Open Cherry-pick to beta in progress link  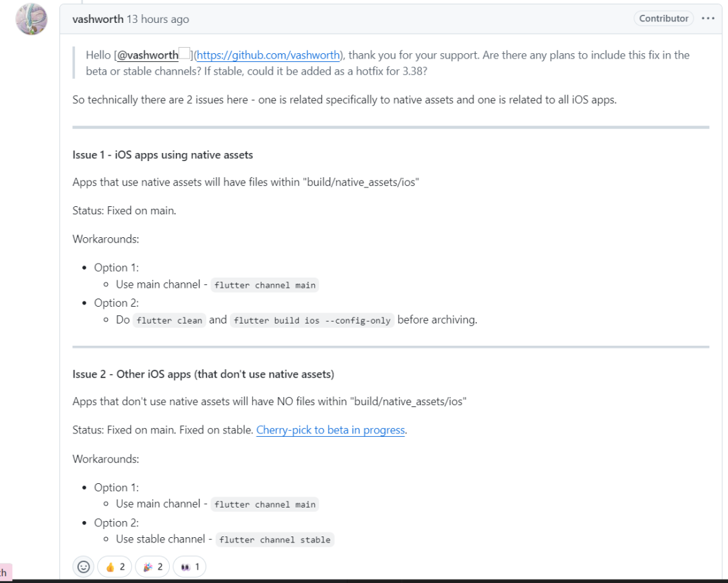tap(330, 430)
